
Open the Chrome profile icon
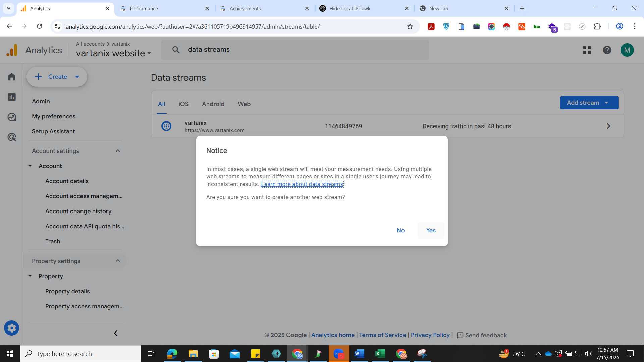click(x=620, y=26)
